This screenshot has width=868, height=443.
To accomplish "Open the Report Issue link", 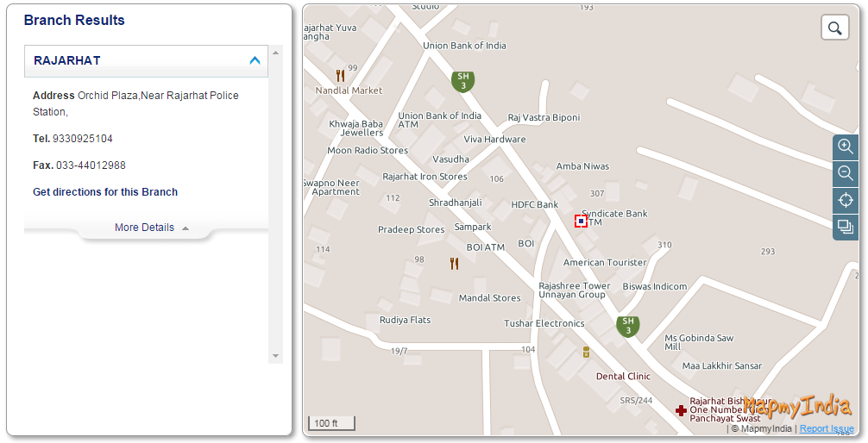I will tap(827, 428).
